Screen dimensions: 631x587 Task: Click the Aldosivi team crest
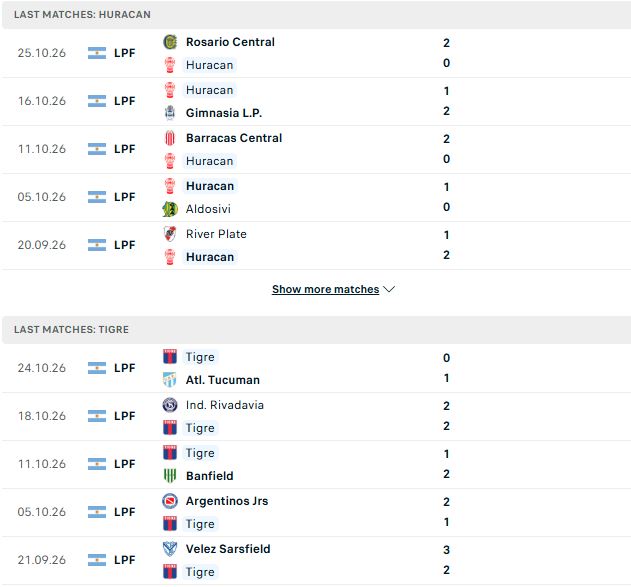pyautogui.click(x=170, y=209)
